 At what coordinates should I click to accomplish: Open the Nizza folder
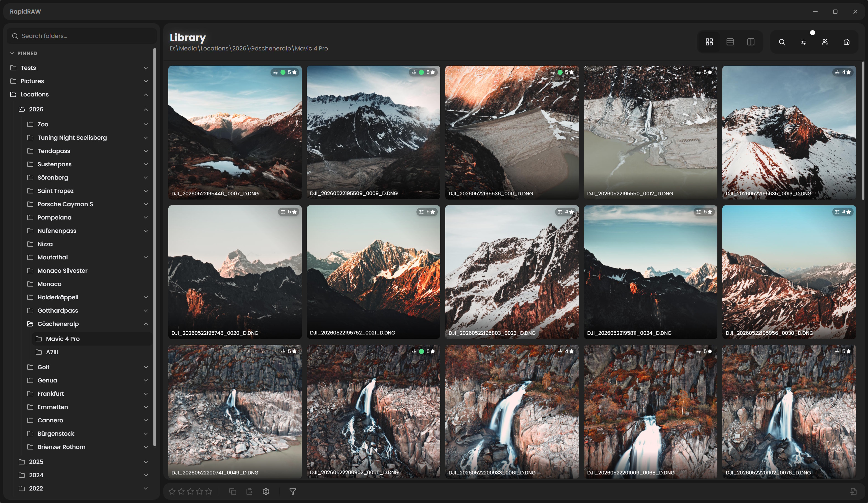pos(45,244)
